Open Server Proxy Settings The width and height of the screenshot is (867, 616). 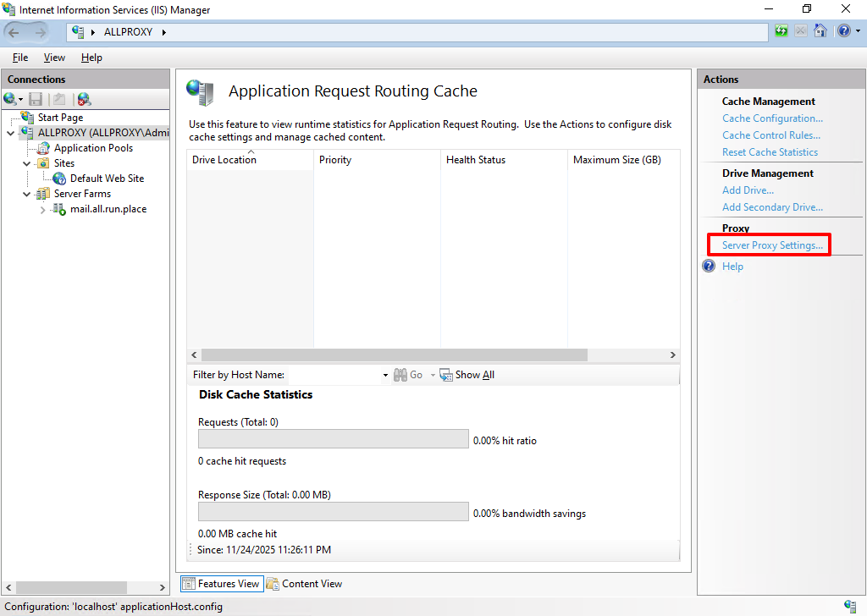(772, 245)
